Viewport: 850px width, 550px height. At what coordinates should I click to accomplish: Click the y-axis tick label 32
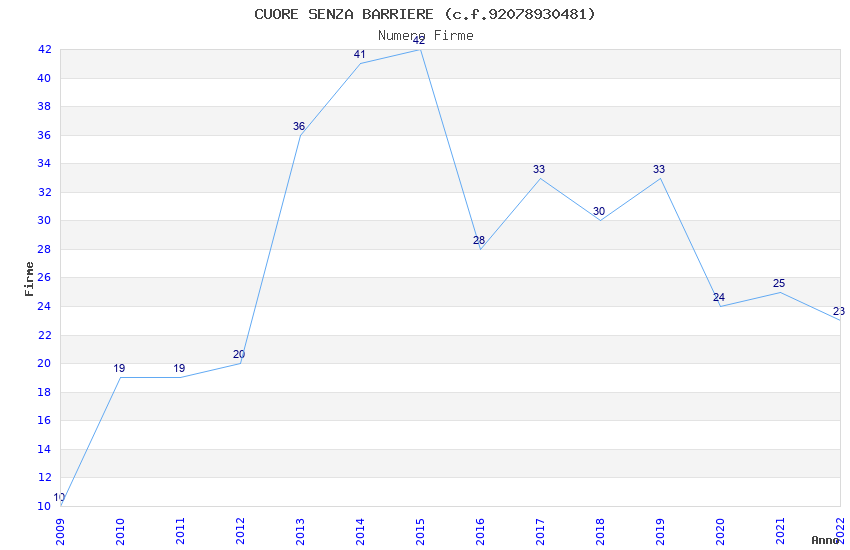point(44,192)
